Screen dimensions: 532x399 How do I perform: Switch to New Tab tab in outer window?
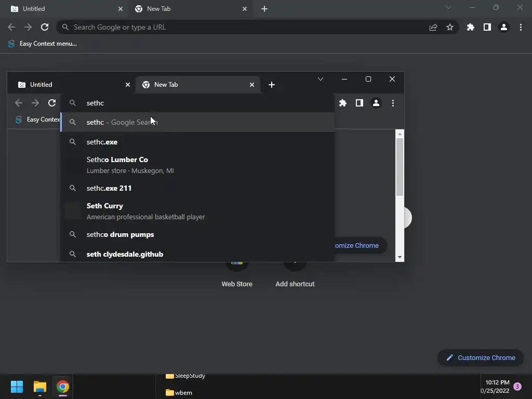tap(190, 9)
